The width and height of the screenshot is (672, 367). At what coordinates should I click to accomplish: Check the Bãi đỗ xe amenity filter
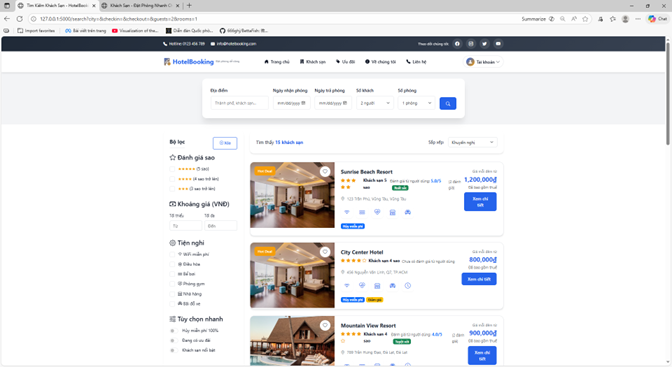[x=172, y=304]
